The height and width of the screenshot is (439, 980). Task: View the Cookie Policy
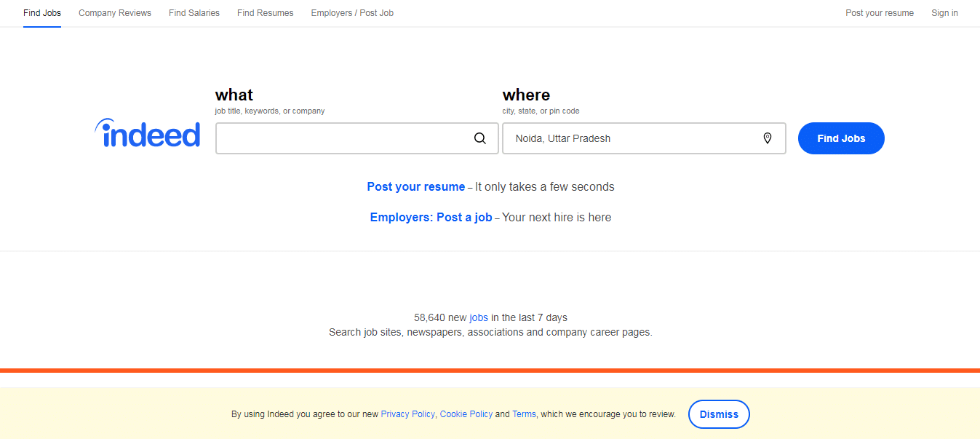tap(466, 414)
